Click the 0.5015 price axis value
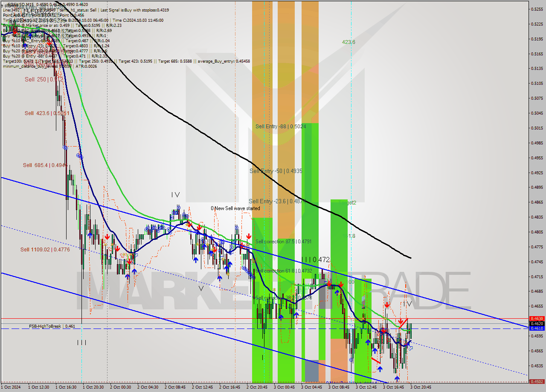 (537, 128)
